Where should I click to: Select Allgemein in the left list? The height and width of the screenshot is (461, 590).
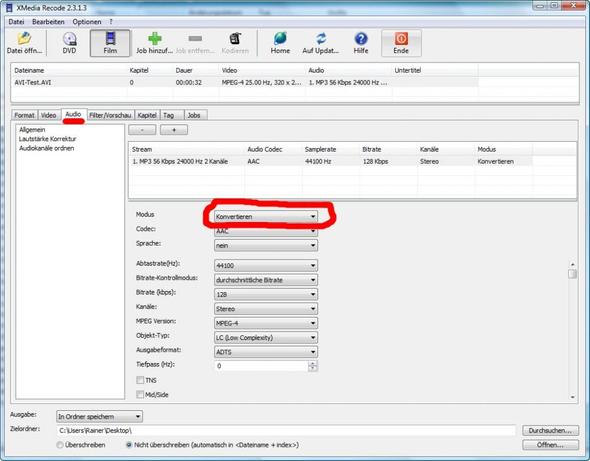click(32, 130)
